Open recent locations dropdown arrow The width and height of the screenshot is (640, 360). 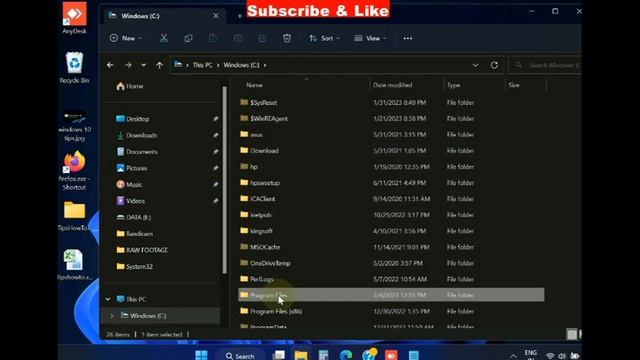[x=143, y=65]
